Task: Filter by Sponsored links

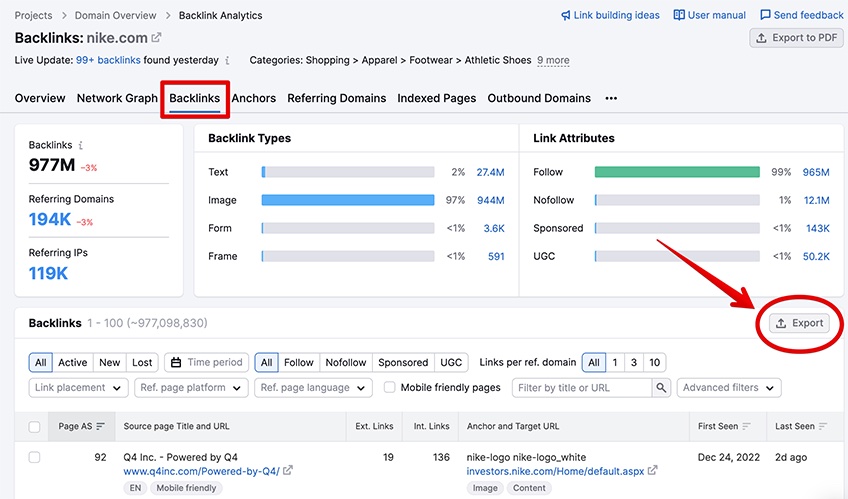Action: 403,363
